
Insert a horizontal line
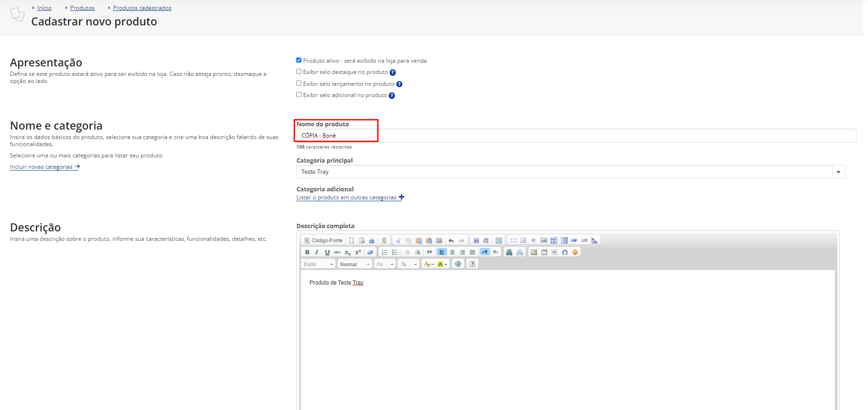[554, 252]
